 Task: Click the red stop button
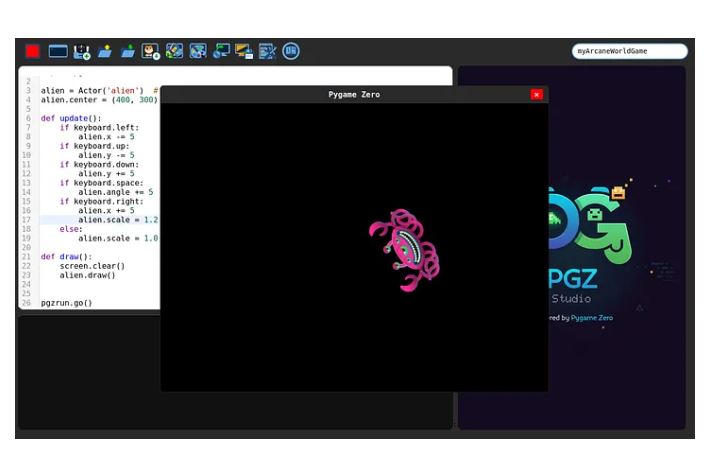[33, 51]
